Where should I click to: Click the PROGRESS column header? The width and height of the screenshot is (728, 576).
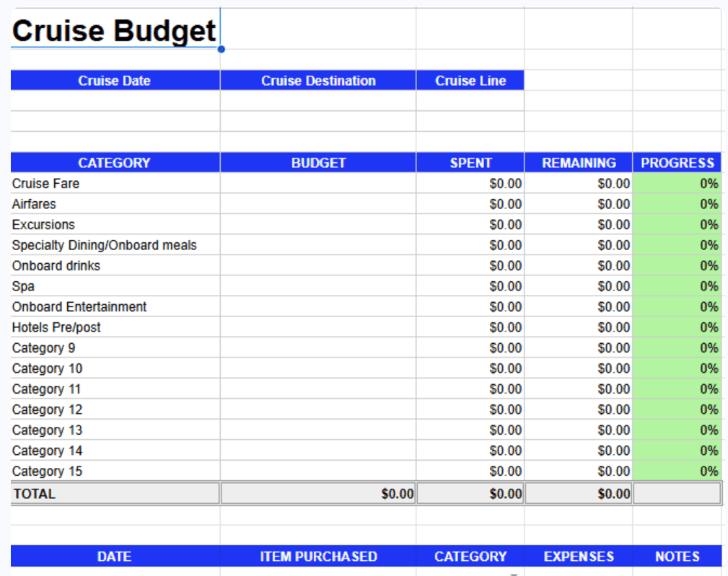click(x=676, y=162)
